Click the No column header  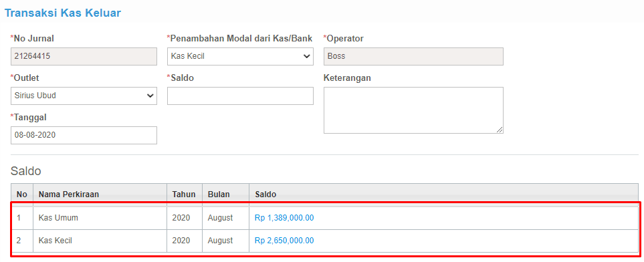pyautogui.click(x=22, y=194)
